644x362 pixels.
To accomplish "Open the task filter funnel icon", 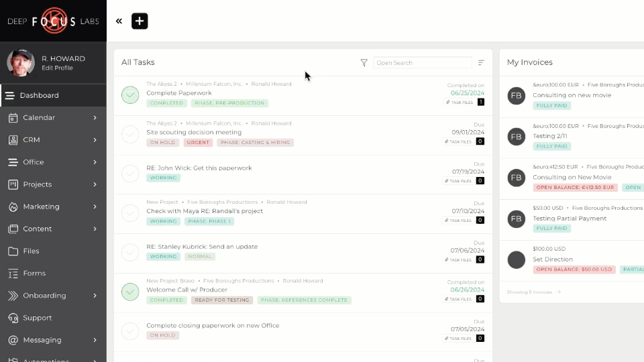I will tap(364, 62).
